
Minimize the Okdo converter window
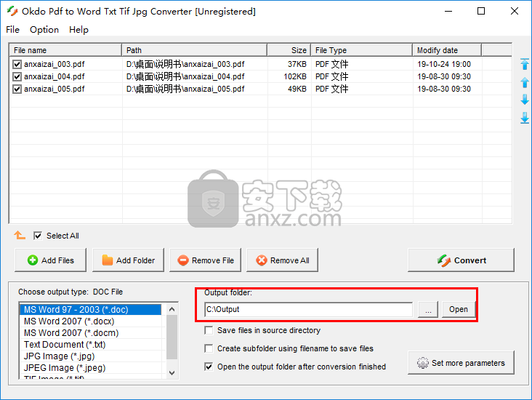point(448,11)
